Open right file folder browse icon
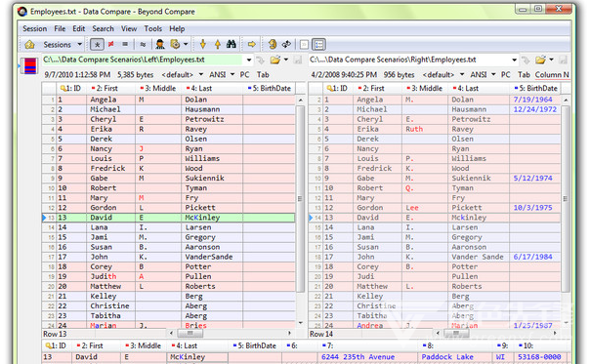 click(x=541, y=60)
